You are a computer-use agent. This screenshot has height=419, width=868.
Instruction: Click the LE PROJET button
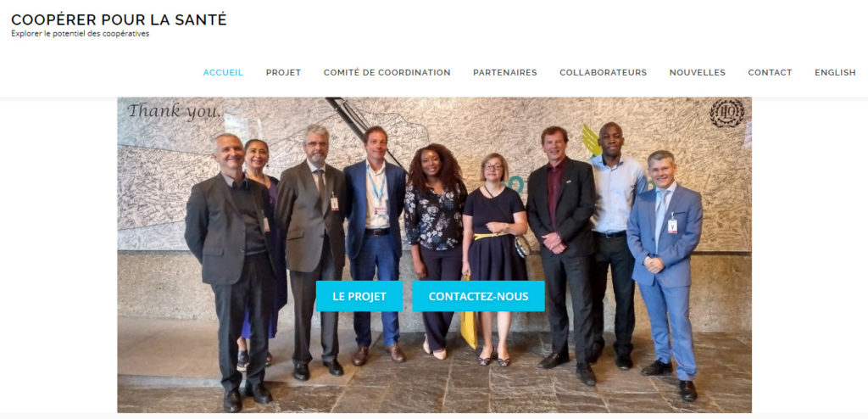[359, 296]
